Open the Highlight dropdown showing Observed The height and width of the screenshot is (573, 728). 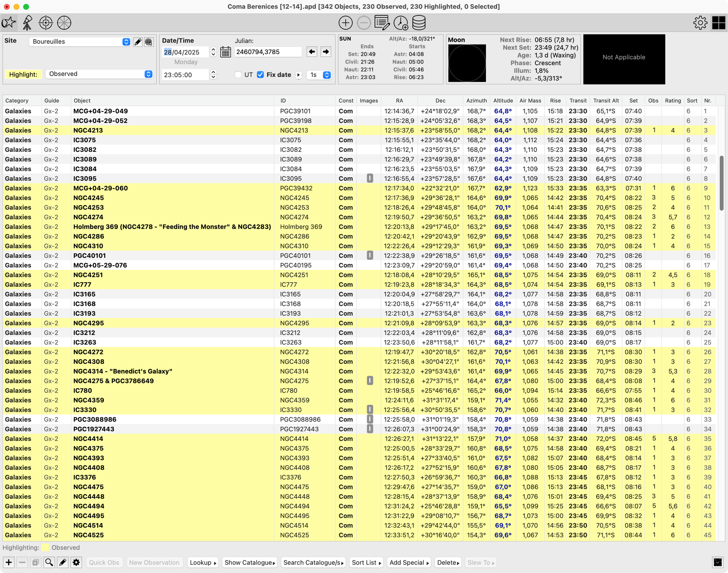coord(99,74)
